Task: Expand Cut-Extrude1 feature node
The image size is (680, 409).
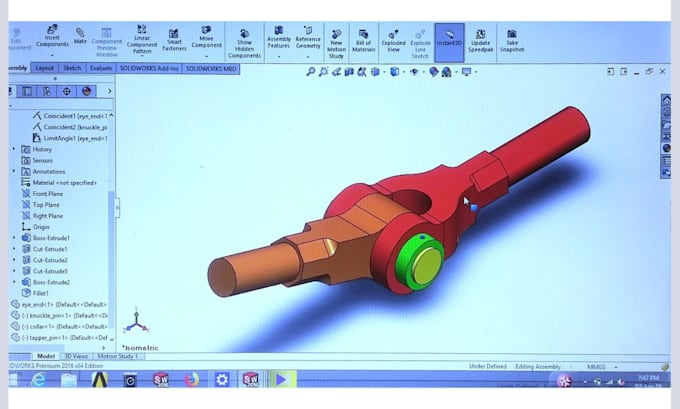Action: pos(13,249)
